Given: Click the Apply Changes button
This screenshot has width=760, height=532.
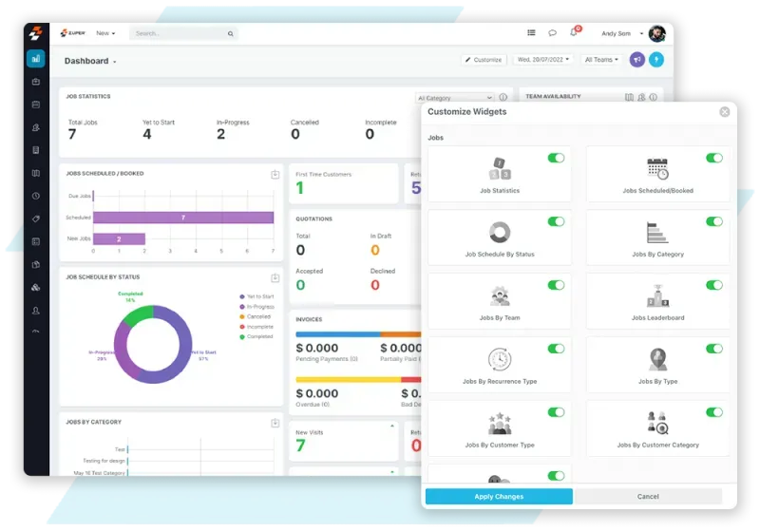Looking at the screenshot, I should (x=499, y=496).
